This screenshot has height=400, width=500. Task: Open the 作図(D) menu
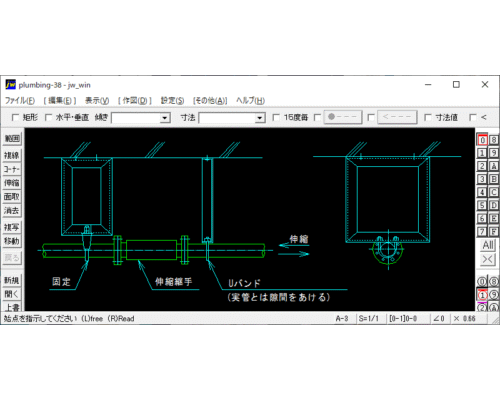pyautogui.click(x=135, y=100)
